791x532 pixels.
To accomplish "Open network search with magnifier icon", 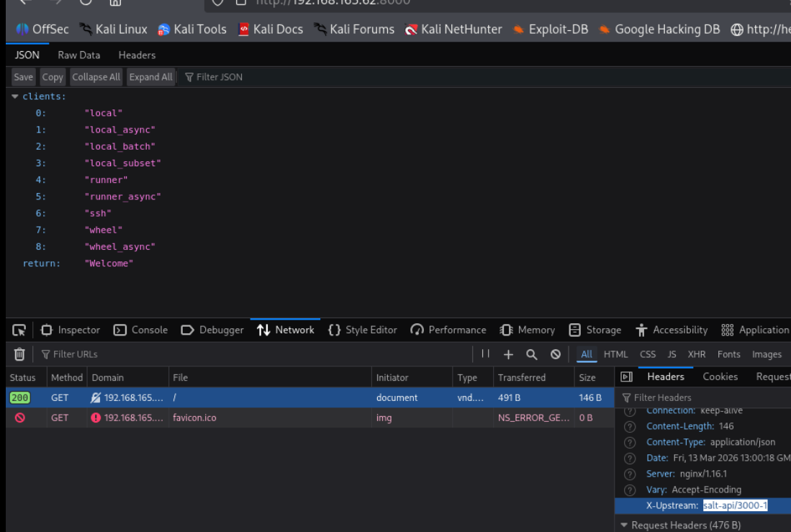I will [x=532, y=354].
